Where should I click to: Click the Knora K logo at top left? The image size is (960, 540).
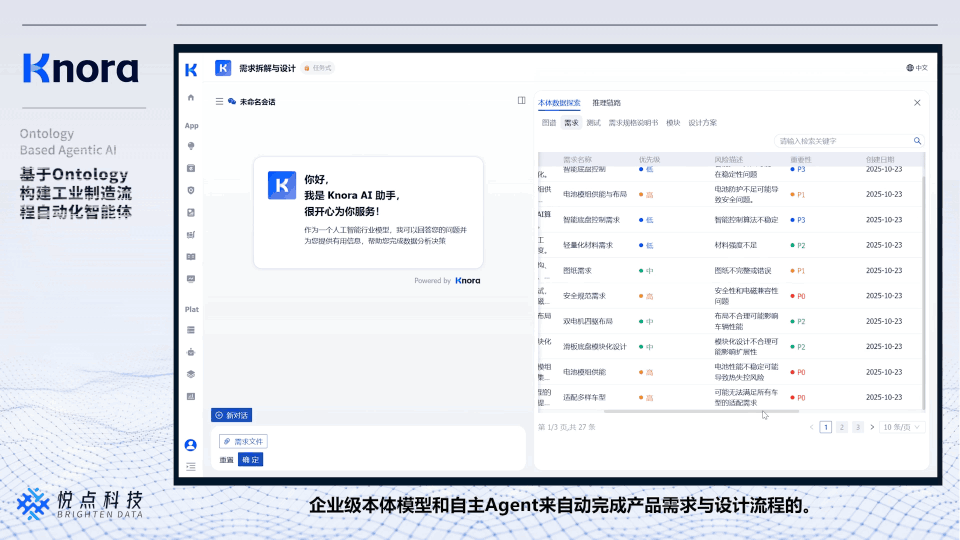191,69
